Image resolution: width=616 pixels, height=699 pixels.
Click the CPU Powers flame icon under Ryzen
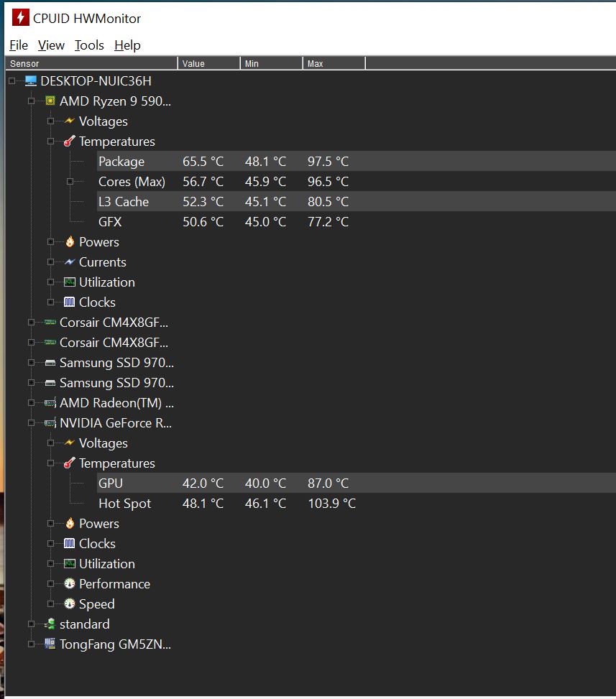click(70, 241)
